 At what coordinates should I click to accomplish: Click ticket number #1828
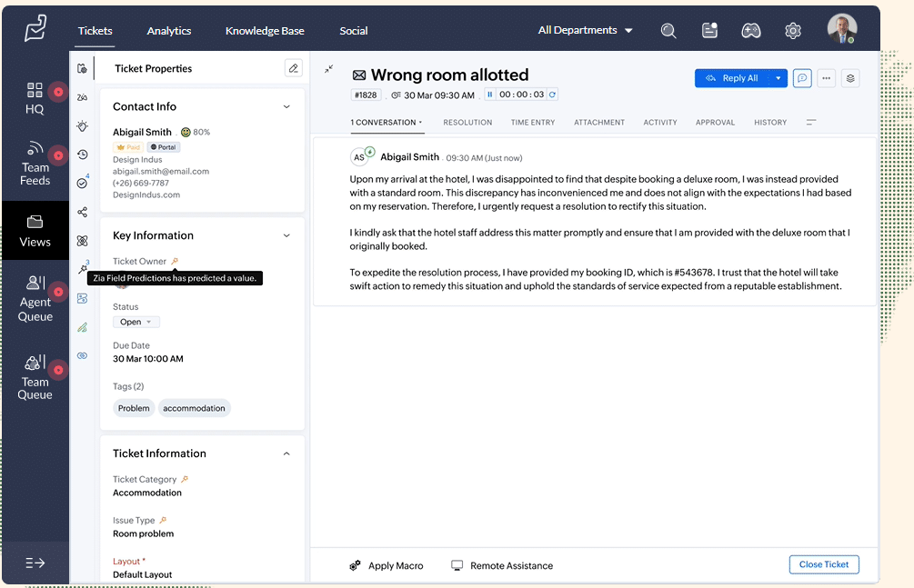(367, 95)
